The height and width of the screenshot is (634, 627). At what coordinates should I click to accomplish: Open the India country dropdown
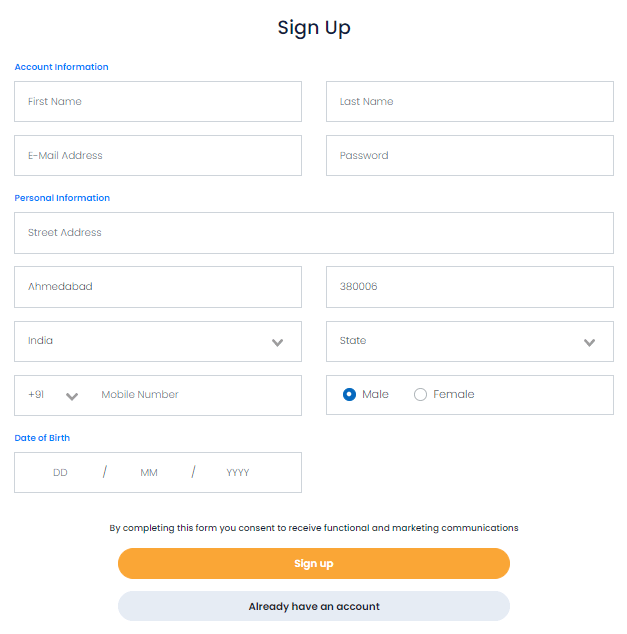point(157,341)
